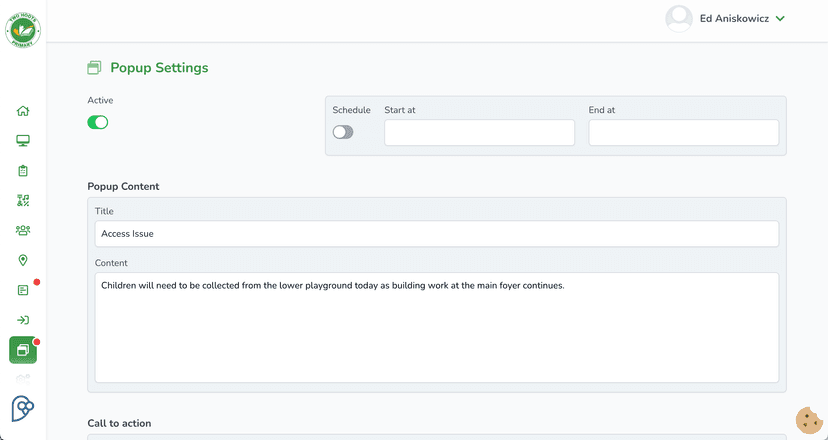Image resolution: width=828 pixels, height=440 pixels.
Task: Click the blue heart logo at sidebar bottom
Action: (x=23, y=408)
